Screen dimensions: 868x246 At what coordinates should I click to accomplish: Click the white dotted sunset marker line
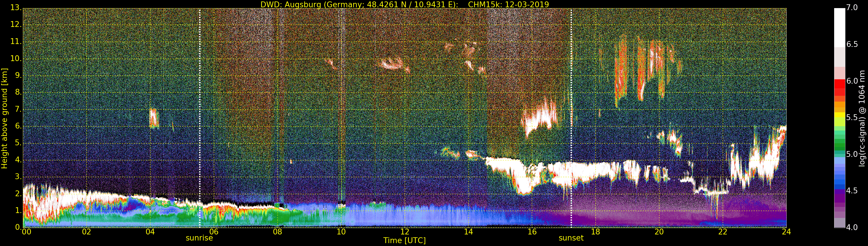click(x=571, y=118)
